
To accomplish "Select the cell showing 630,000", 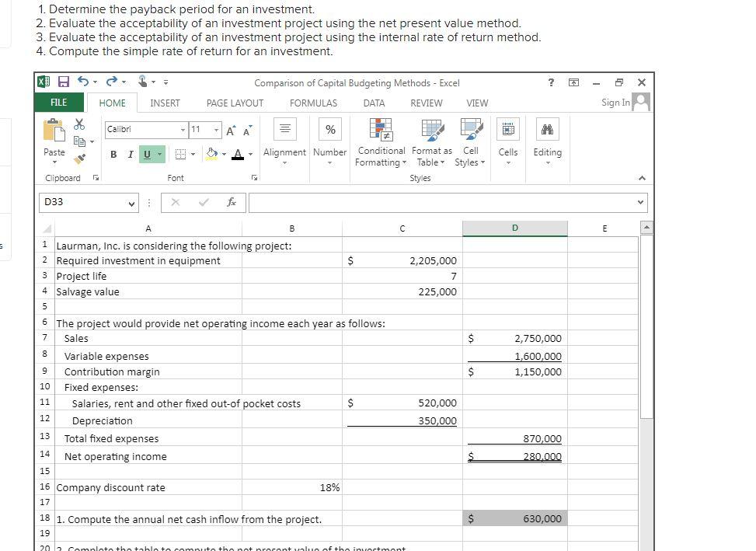I will (x=515, y=518).
